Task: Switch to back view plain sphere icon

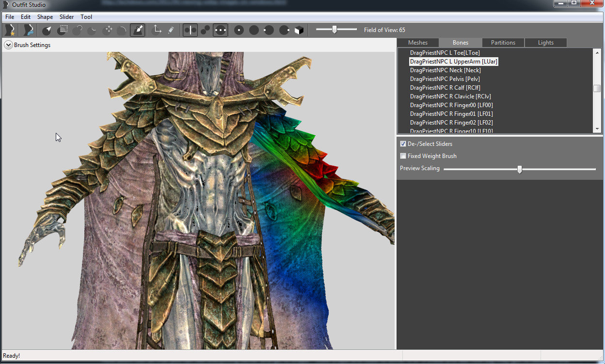Action: click(x=254, y=30)
